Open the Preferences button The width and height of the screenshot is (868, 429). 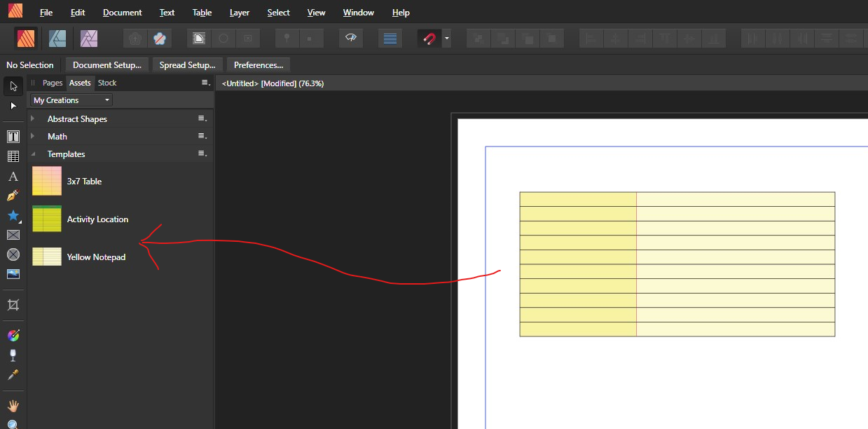pos(258,65)
